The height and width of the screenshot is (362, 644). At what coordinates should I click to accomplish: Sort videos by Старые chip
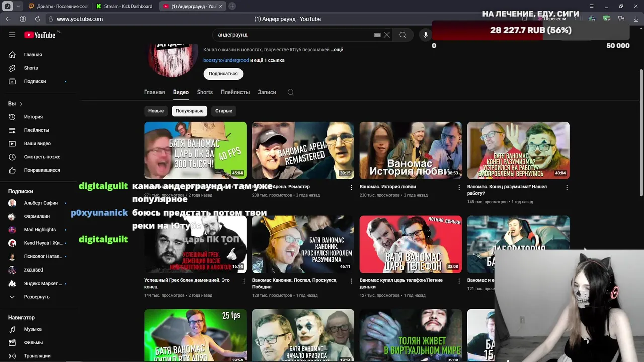pyautogui.click(x=224, y=111)
